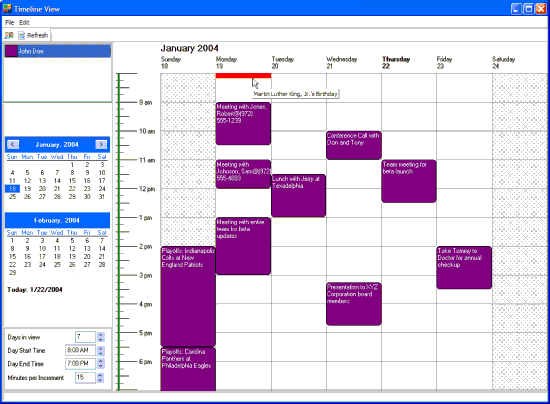Click the Days in view input field
The image size is (550, 404).
click(85, 337)
